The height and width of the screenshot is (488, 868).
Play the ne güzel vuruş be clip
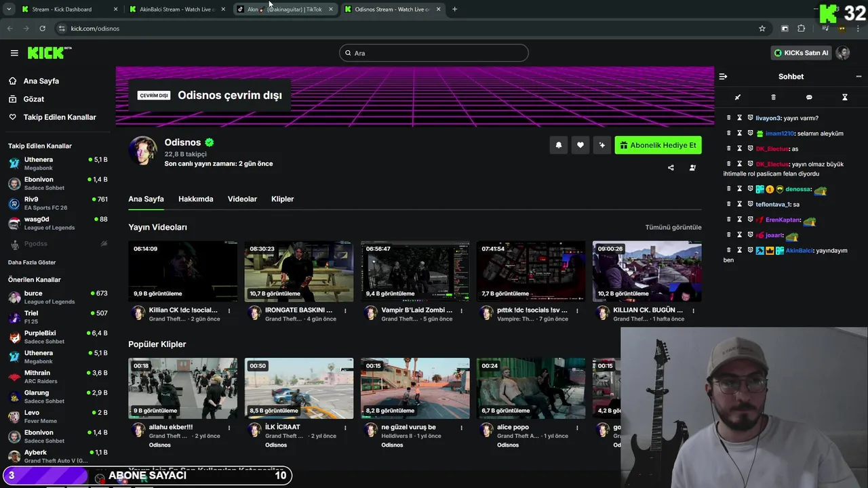tap(415, 388)
